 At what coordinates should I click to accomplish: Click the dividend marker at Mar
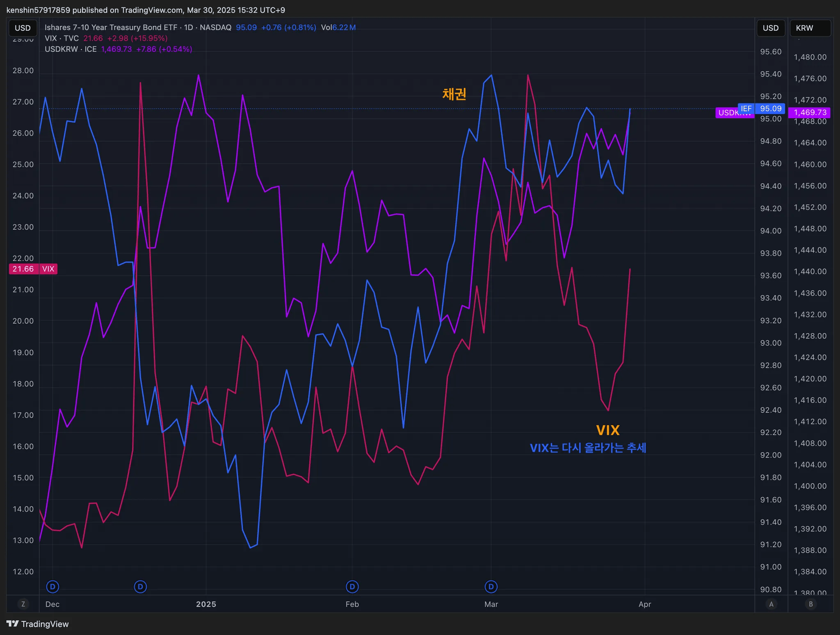(x=491, y=587)
